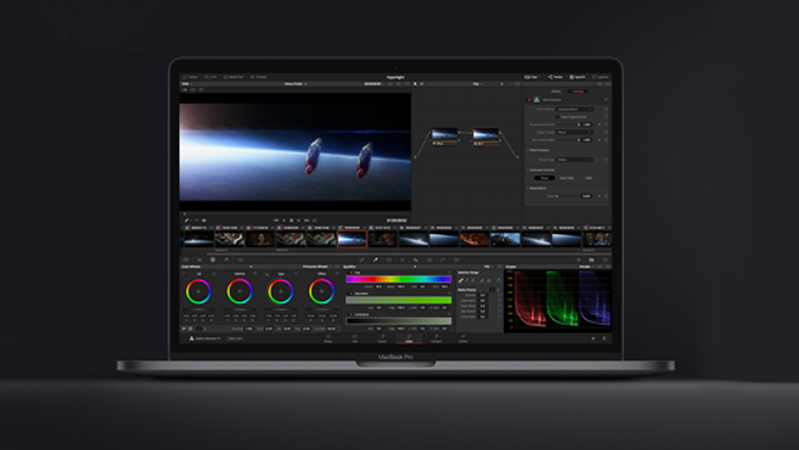799x450 pixels.
Task: Select the Selection Range picker eyedropper
Action: click(x=461, y=280)
